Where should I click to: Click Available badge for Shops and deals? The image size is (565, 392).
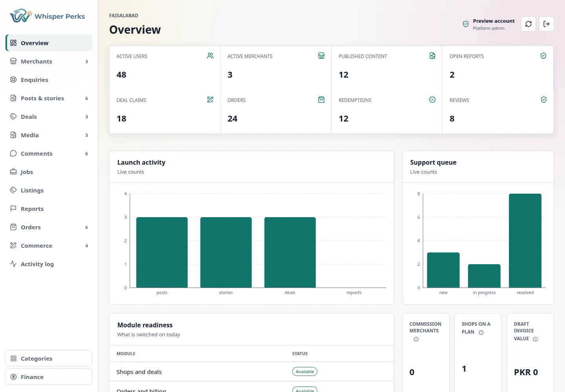click(x=305, y=372)
